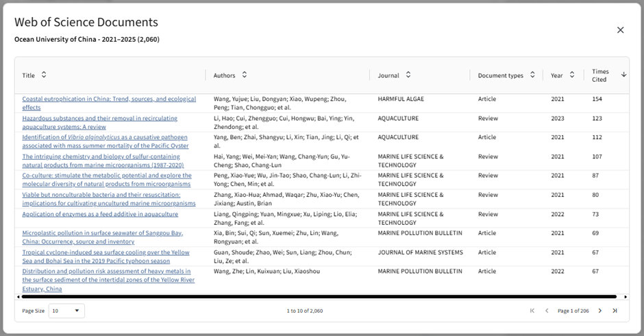Click the Journal column header

[x=388, y=75]
